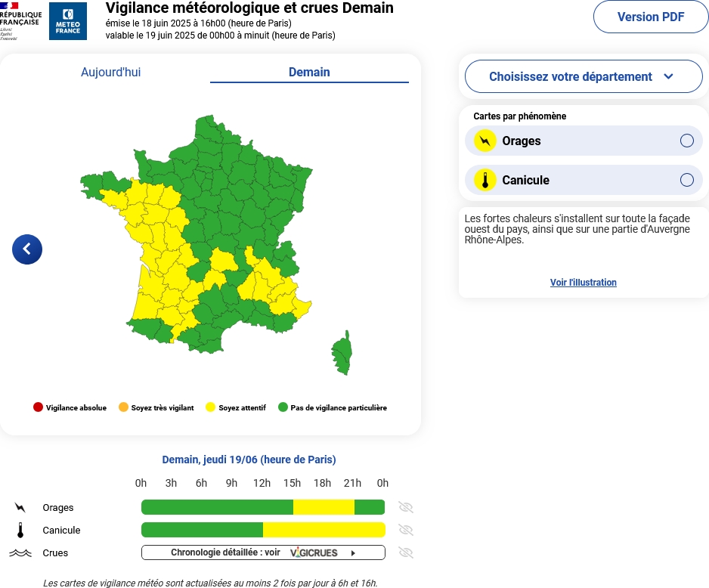This screenshot has width=709, height=588.
Task: Click the Météo France logo
Action: [x=68, y=21]
